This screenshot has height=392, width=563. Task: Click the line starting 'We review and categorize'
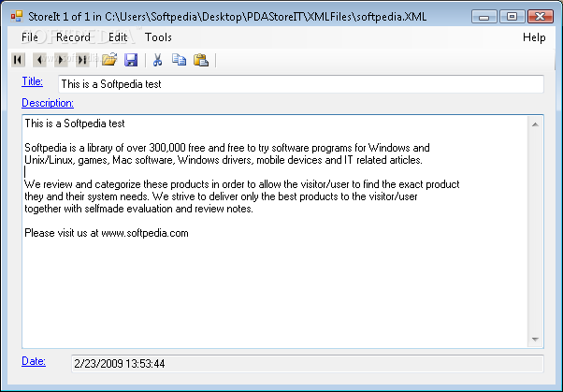(241, 184)
